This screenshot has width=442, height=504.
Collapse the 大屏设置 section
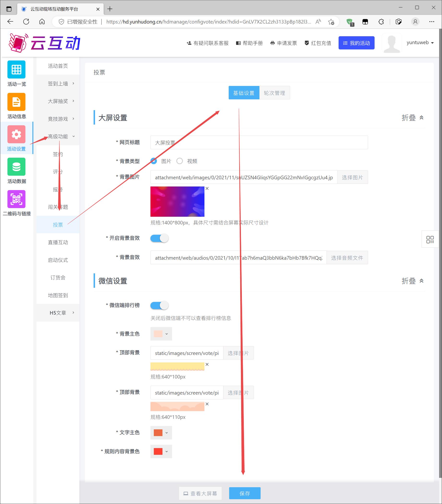click(412, 118)
